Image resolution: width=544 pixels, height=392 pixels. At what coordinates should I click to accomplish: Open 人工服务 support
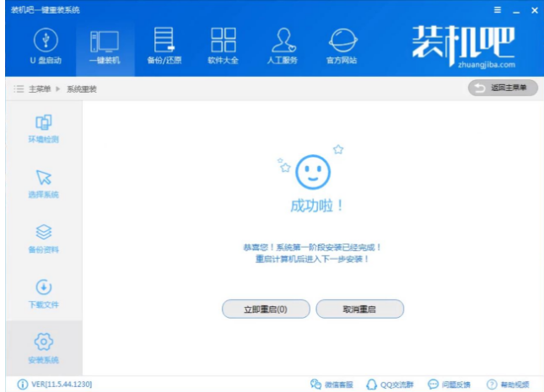283,46
